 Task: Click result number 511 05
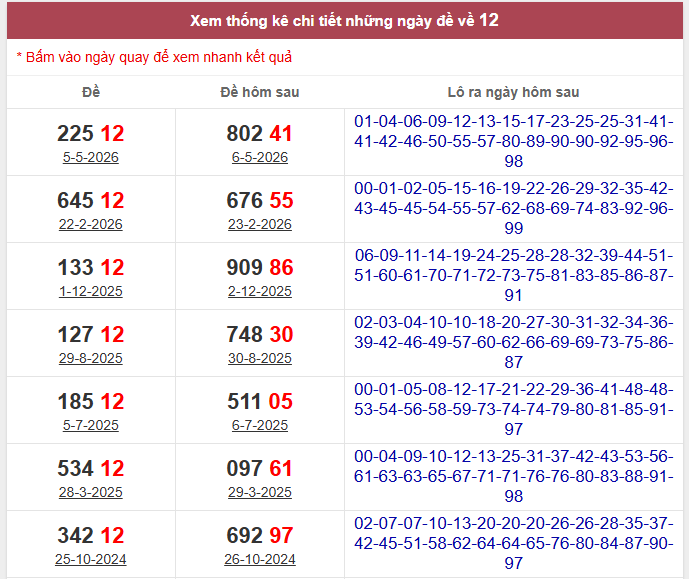(260, 402)
